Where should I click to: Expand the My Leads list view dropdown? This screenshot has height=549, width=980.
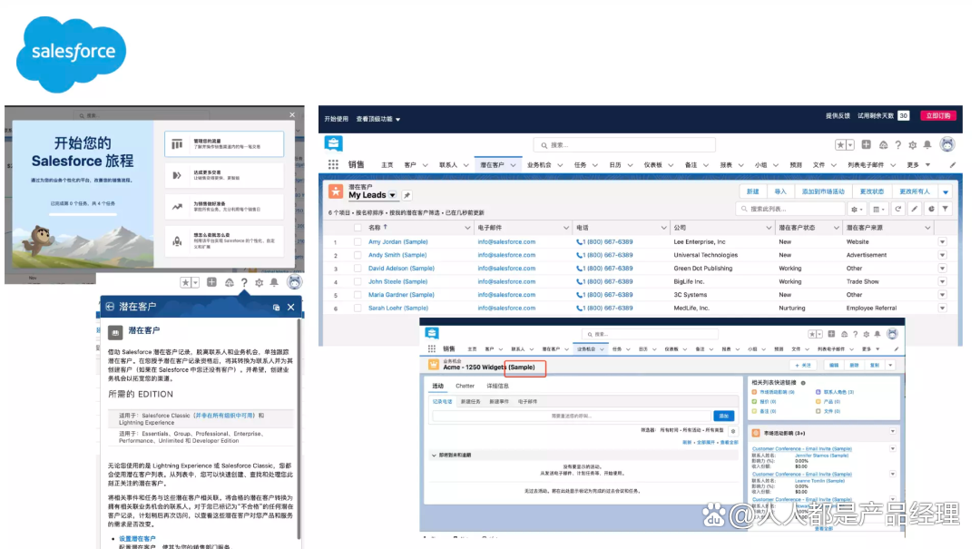(x=393, y=195)
